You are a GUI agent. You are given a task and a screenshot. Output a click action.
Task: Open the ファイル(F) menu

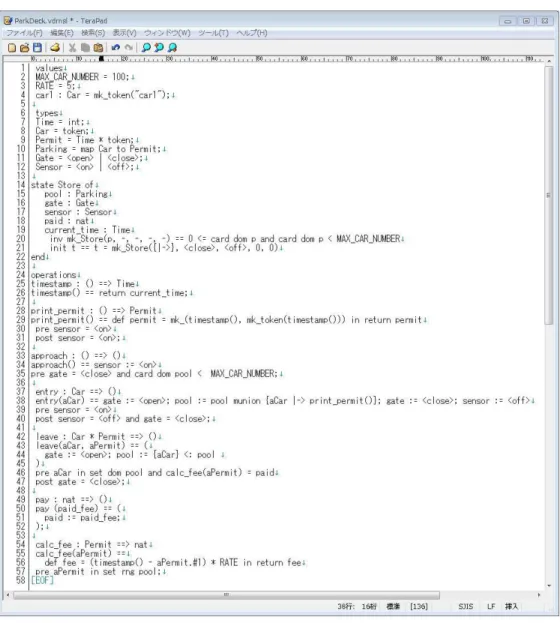tap(24, 33)
